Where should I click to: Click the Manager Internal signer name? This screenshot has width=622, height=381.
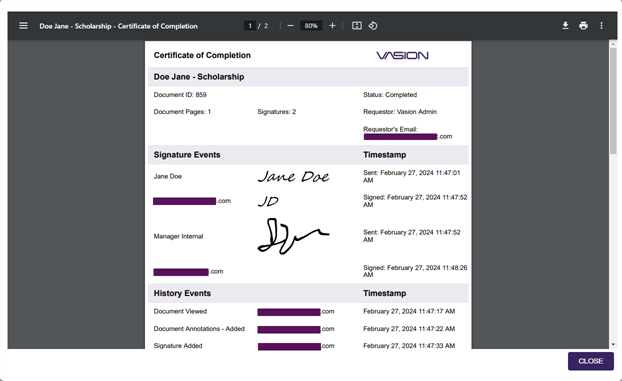click(x=178, y=237)
